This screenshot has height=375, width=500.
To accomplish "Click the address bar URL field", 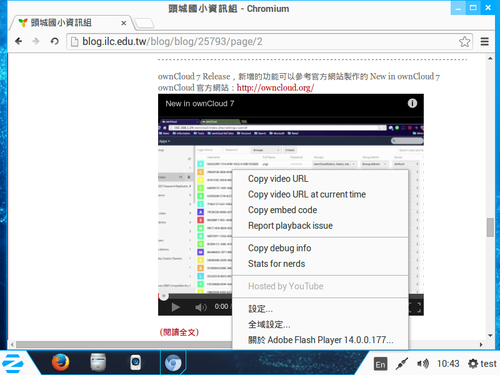I will tap(269, 42).
